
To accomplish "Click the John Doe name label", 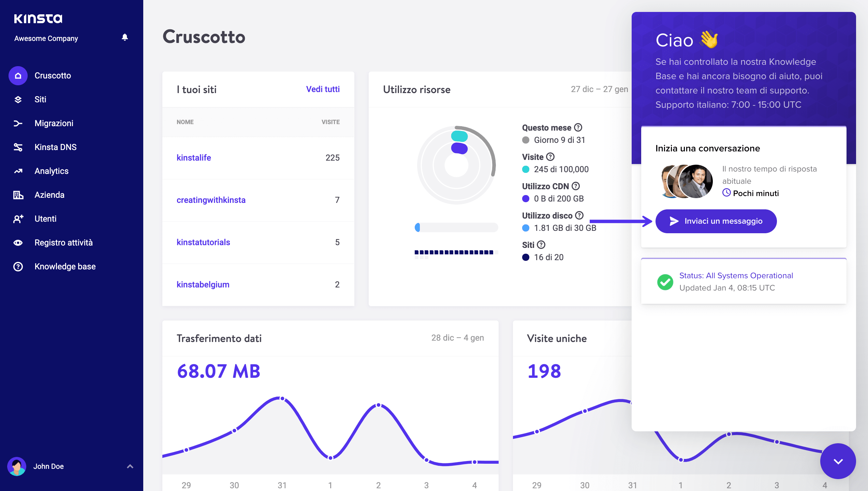I will point(48,466).
